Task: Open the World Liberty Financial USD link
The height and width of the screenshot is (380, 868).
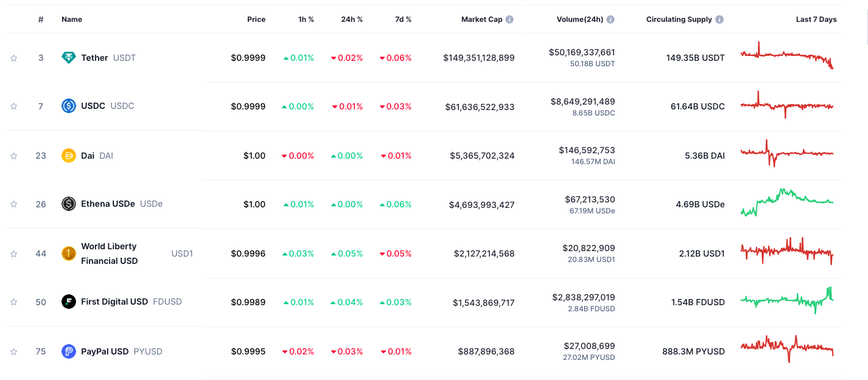Action: (109, 254)
